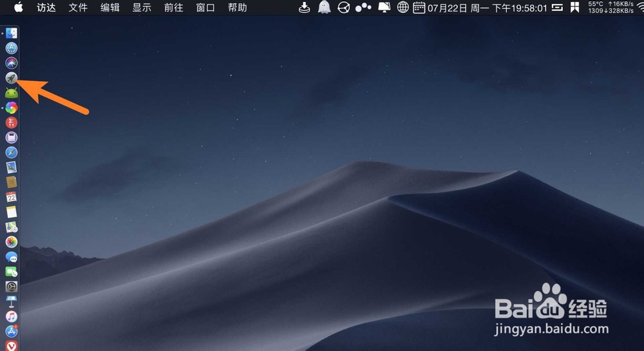Open Notes app in the Dock
Screen dimensions: 644x351
pos(12,212)
